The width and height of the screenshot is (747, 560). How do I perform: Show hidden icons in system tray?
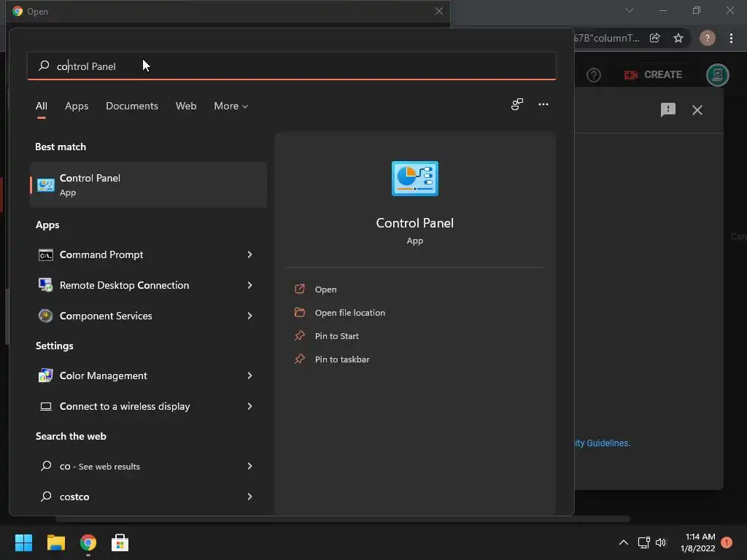point(623,542)
